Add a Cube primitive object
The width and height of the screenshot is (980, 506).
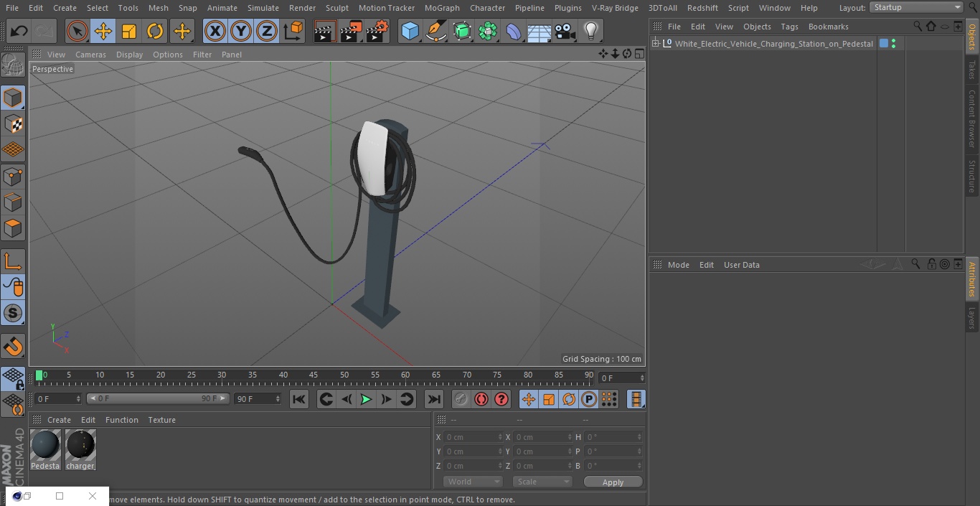[x=410, y=31]
